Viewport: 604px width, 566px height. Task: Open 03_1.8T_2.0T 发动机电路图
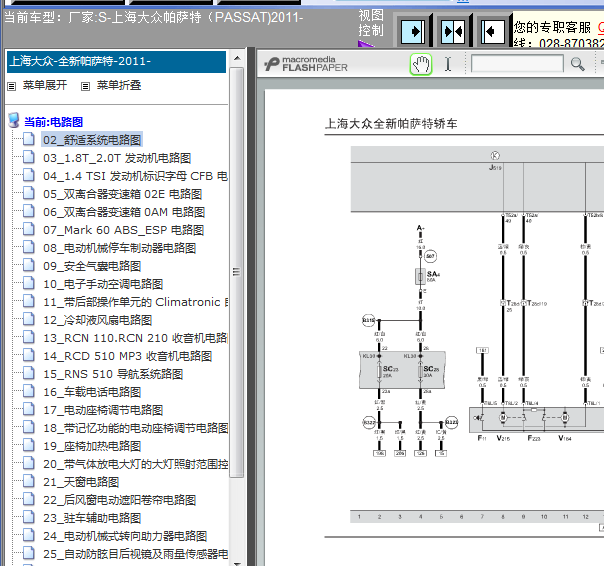coord(117,158)
